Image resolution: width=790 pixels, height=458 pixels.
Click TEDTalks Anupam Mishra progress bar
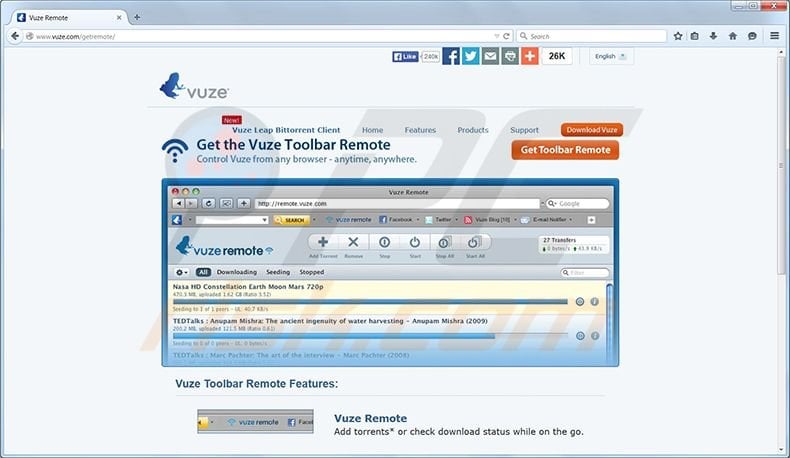[370, 336]
